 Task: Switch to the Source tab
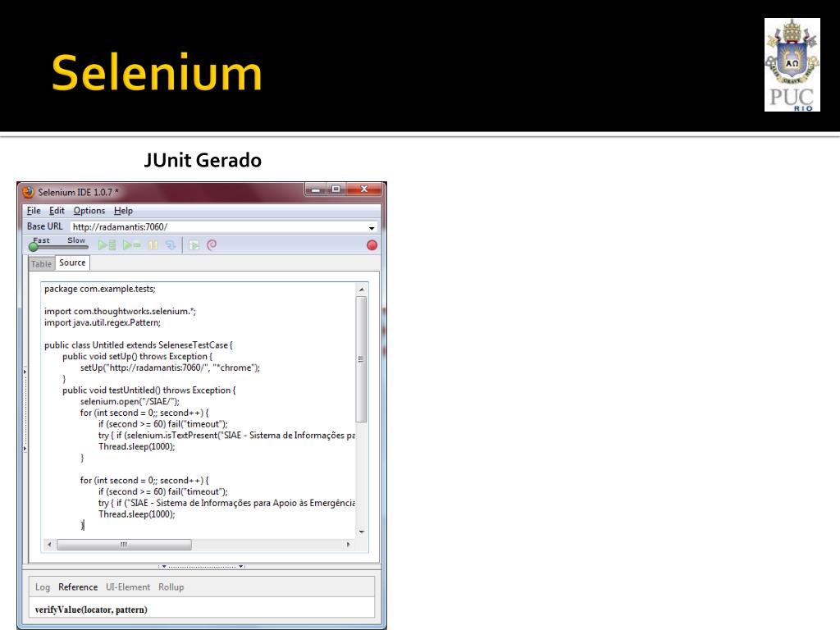click(x=72, y=262)
